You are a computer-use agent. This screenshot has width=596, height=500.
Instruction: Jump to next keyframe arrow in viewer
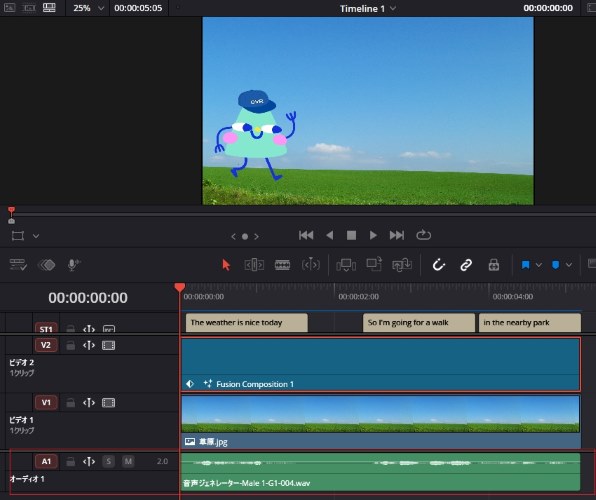coord(257,237)
